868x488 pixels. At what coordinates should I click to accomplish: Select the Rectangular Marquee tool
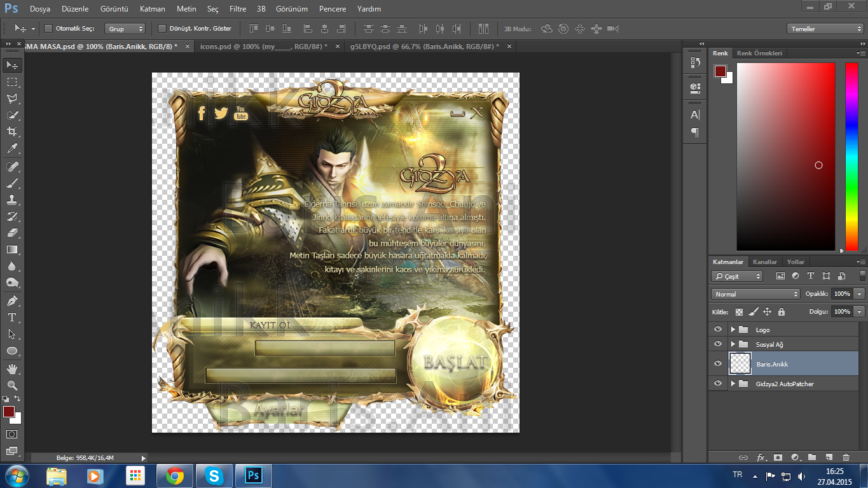12,82
